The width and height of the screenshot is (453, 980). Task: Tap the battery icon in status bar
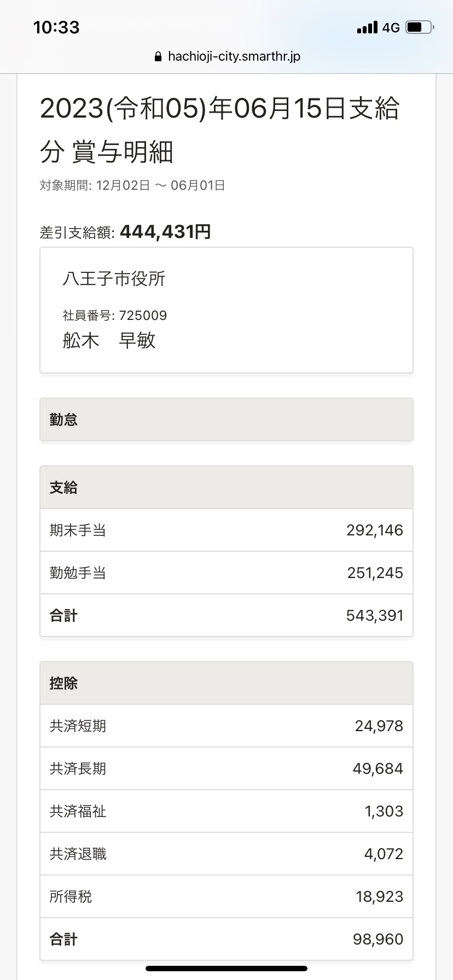(420, 27)
